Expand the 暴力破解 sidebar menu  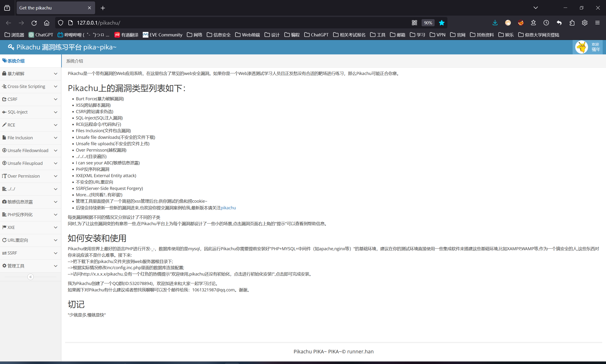point(31,74)
